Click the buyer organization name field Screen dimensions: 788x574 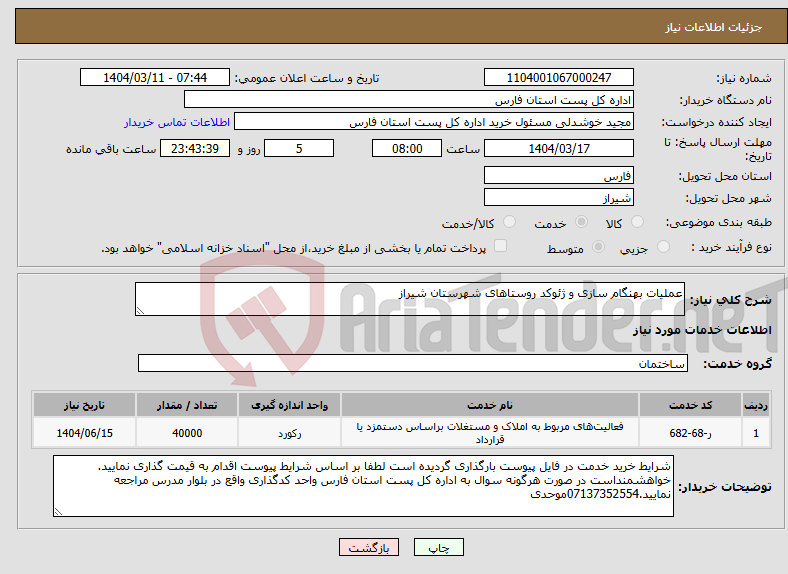(409, 100)
